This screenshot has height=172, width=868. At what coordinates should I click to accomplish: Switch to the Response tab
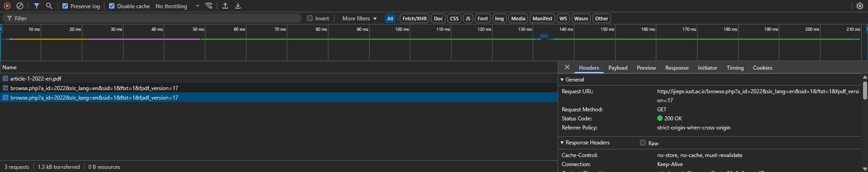click(x=677, y=68)
